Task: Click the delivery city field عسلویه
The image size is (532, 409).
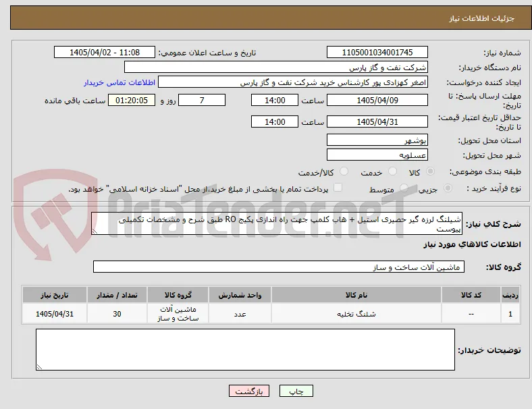Action: (377, 155)
